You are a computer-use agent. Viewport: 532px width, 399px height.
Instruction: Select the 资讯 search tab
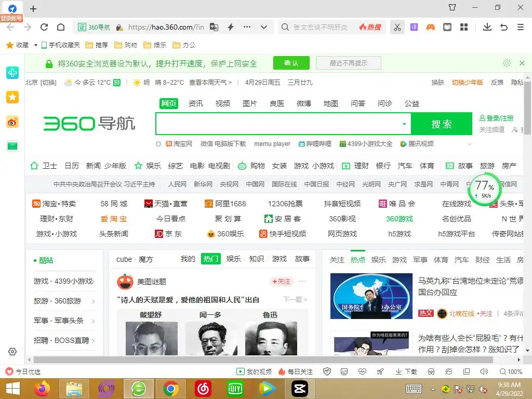(x=196, y=103)
